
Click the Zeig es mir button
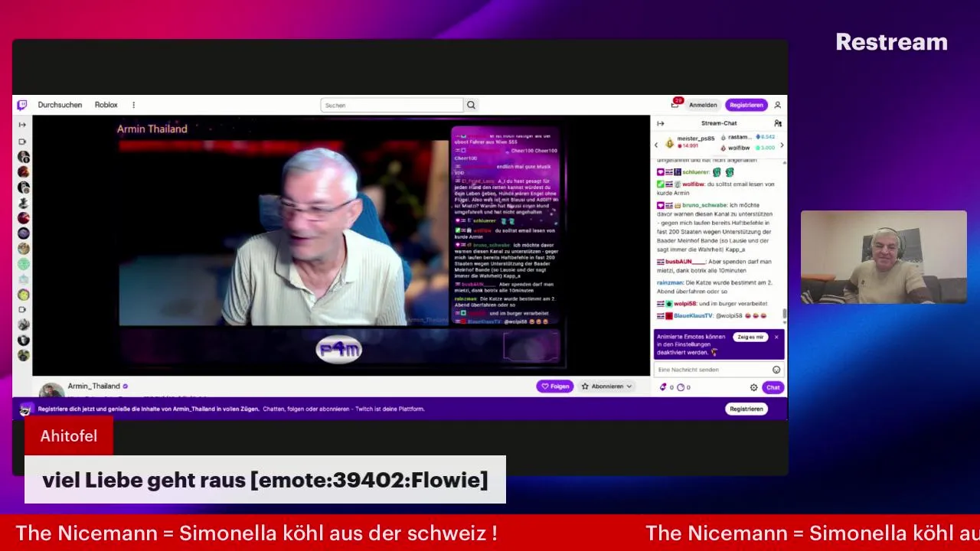(750, 337)
